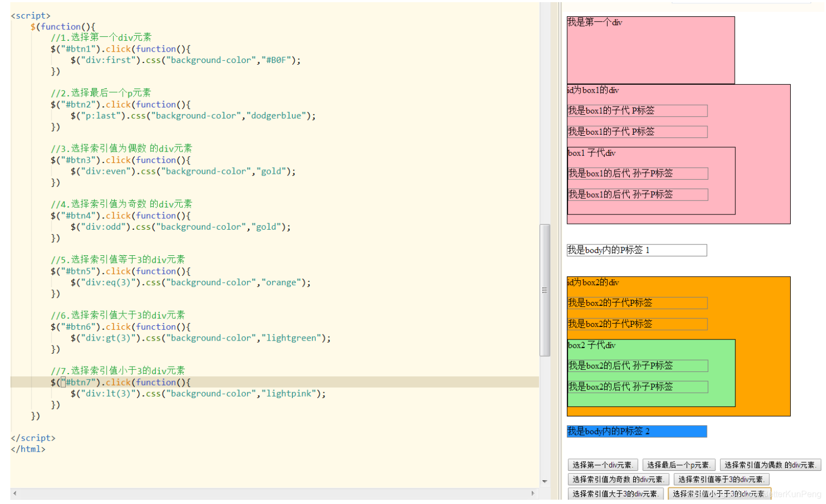Screen dimensions: 826x504
Task: Click the code line containing "div:first"
Action: (x=185, y=60)
